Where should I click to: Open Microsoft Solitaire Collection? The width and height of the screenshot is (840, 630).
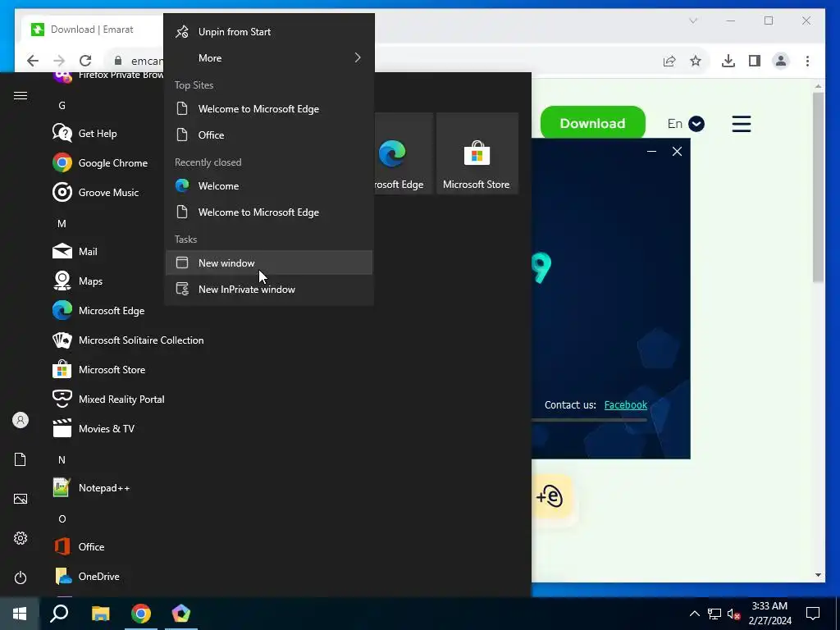[x=129, y=340]
